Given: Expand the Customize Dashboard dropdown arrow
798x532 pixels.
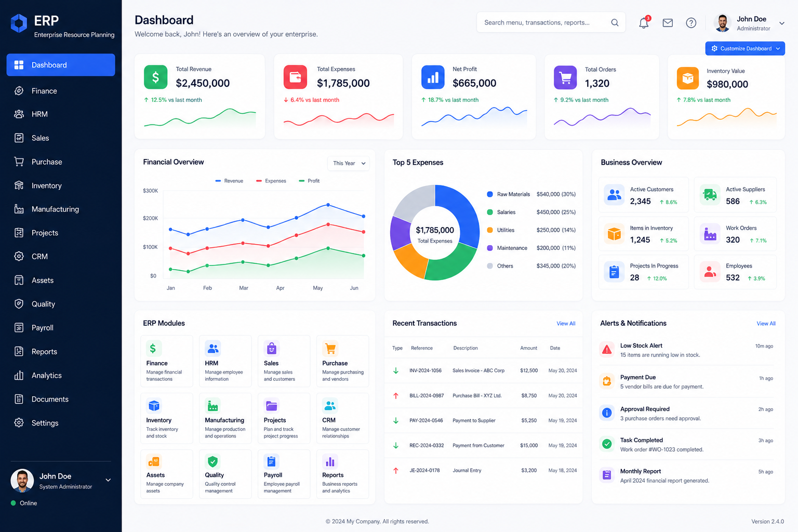Looking at the screenshot, I should coord(778,48).
